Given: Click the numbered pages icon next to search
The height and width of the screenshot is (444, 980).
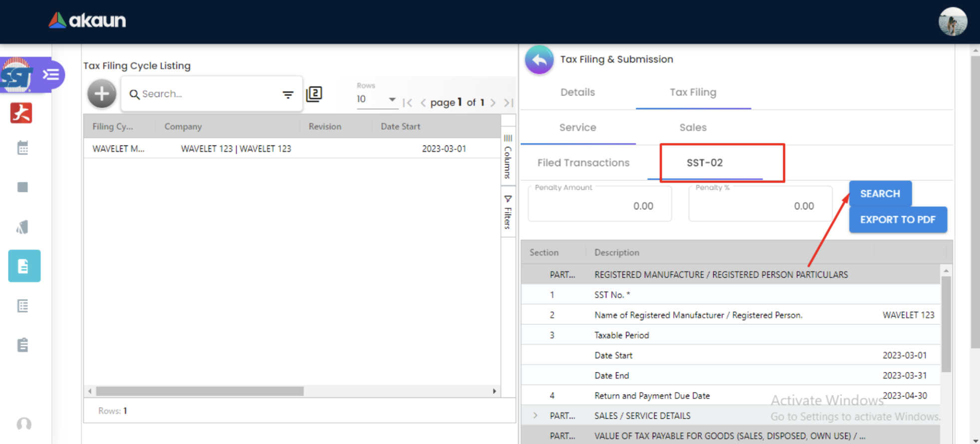Looking at the screenshot, I should click(x=314, y=94).
